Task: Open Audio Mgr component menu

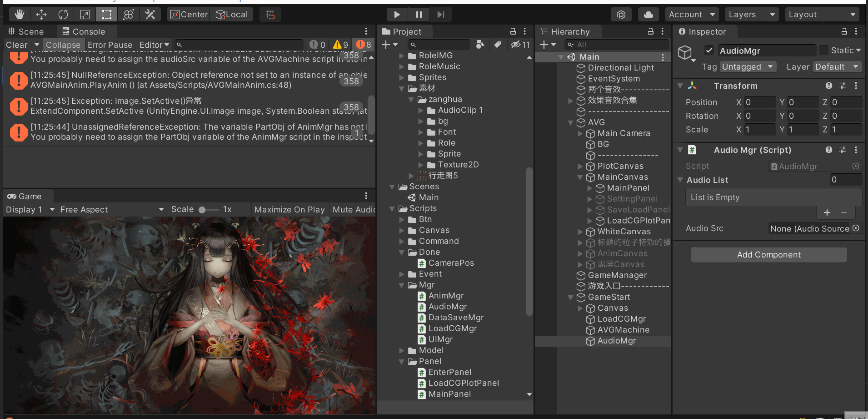Action: pos(856,150)
